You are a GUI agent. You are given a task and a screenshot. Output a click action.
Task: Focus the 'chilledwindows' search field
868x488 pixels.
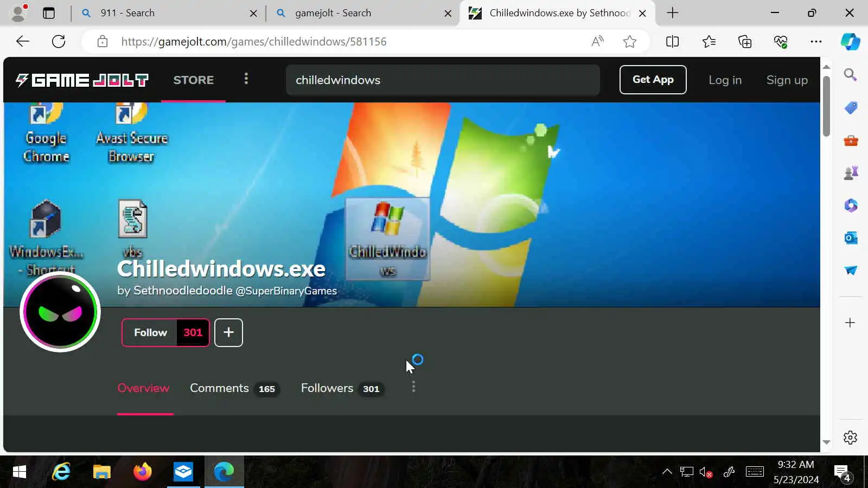[443, 80]
